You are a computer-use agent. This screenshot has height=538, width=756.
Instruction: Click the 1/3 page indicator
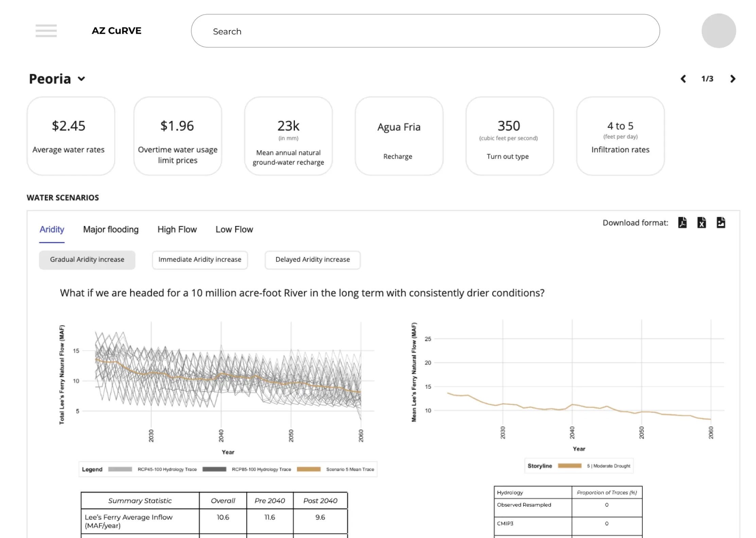pyautogui.click(x=707, y=79)
